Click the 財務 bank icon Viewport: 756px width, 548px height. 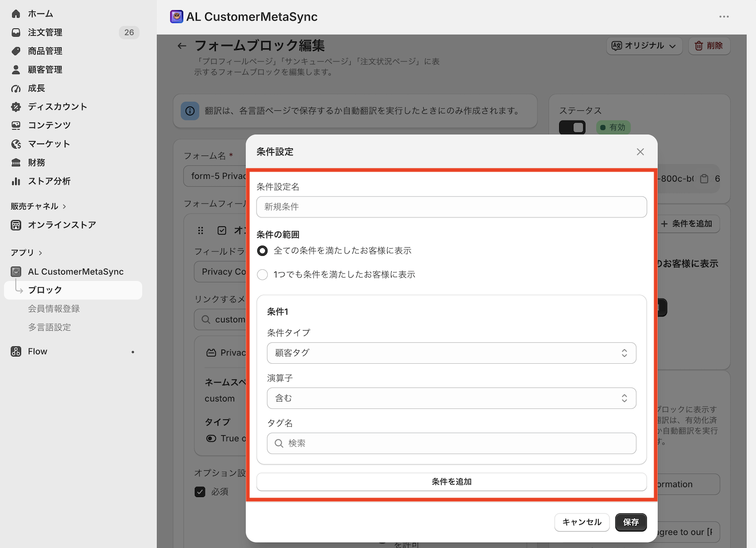[16, 163]
